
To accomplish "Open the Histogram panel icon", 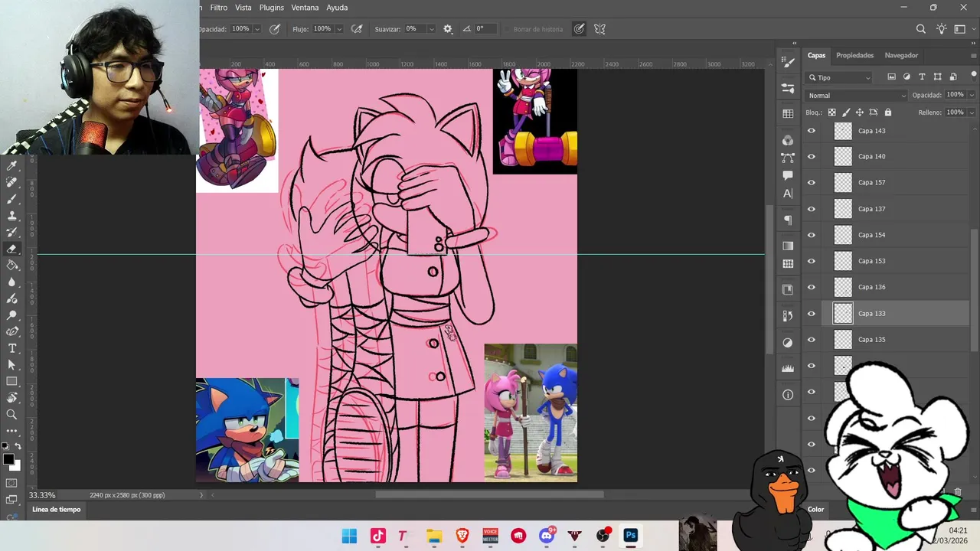I will click(788, 368).
